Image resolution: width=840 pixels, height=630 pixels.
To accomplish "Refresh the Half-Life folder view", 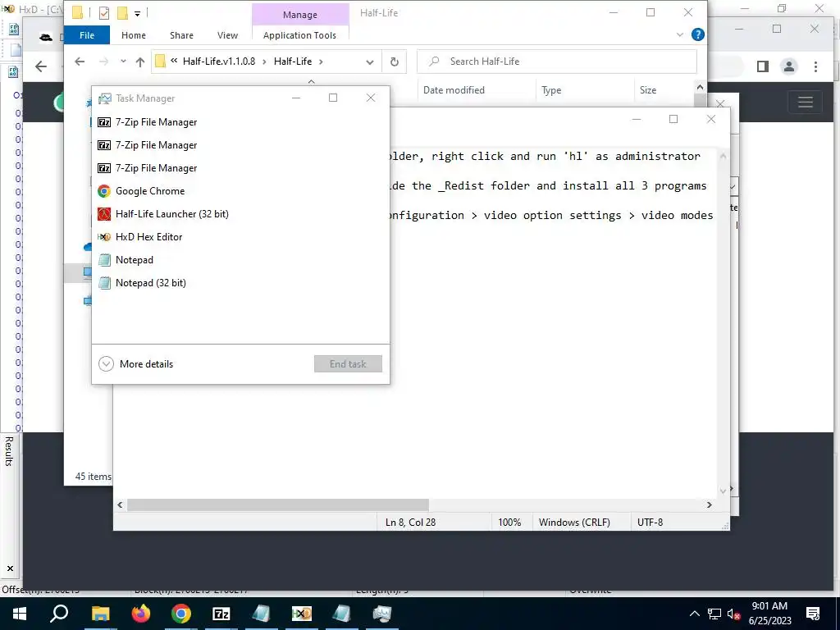I will pyautogui.click(x=395, y=62).
